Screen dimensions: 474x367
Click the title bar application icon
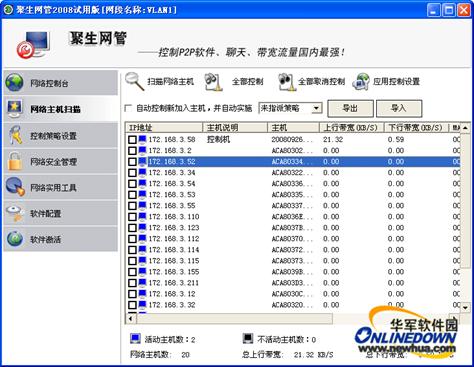[x=8, y=10]
